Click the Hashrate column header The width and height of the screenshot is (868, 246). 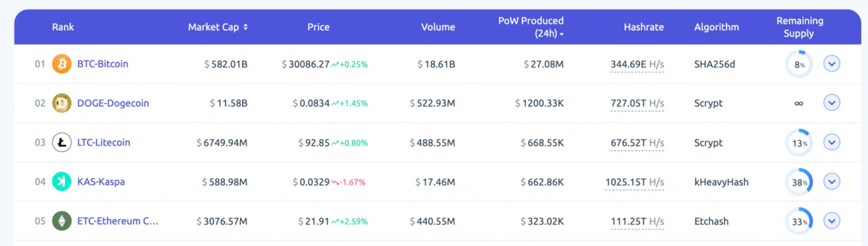pyautogui.click(x=643, y=27)
